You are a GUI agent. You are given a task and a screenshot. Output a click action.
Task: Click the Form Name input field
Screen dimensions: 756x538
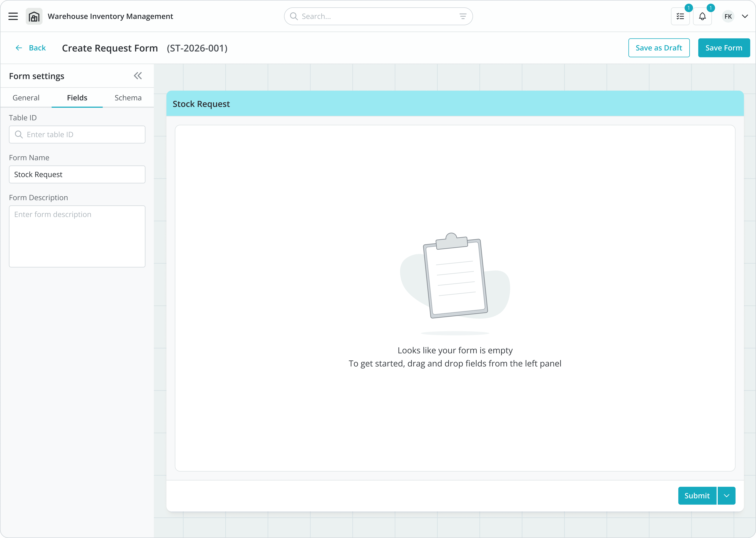77,174
